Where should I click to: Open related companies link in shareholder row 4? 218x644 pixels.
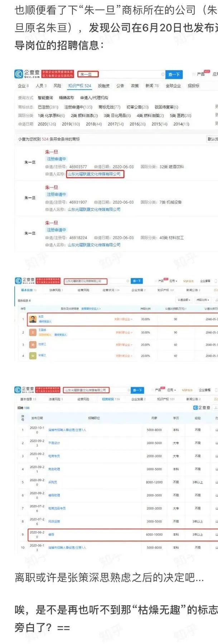point(124,356)
